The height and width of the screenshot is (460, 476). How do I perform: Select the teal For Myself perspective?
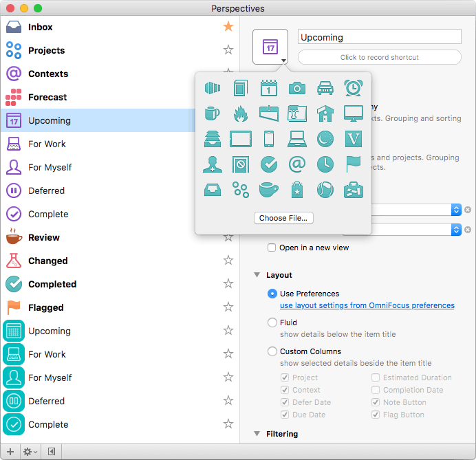(x=120, y=377)
